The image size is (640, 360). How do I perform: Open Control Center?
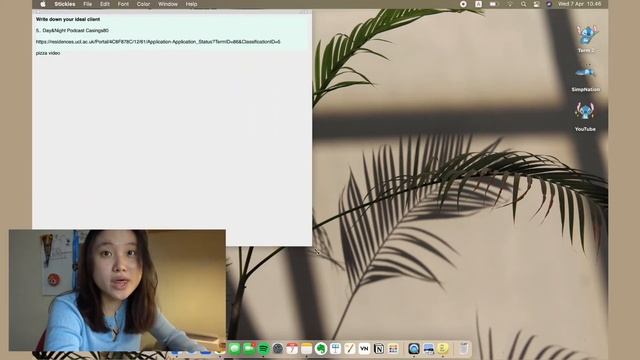[537, 4]
